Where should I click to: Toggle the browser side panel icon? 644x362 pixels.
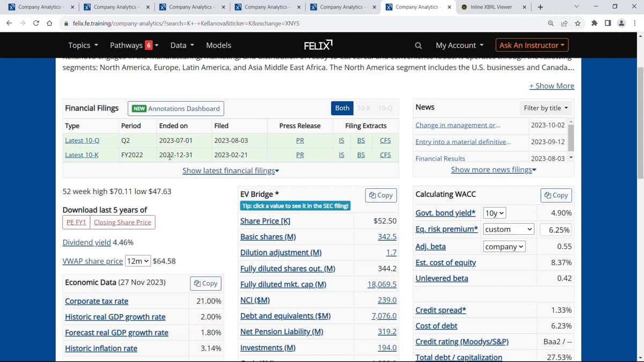[608, 23]
